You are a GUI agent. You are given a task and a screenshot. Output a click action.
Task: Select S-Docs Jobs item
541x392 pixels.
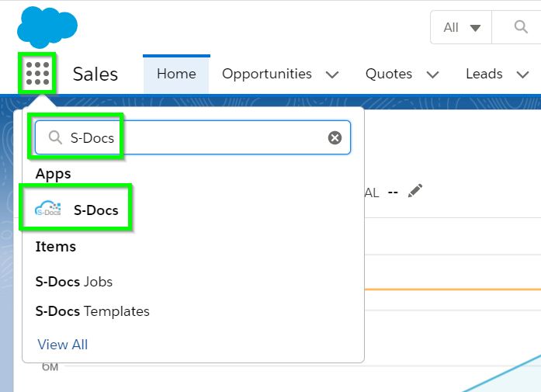pyautogui.click(x=74, y=282)
